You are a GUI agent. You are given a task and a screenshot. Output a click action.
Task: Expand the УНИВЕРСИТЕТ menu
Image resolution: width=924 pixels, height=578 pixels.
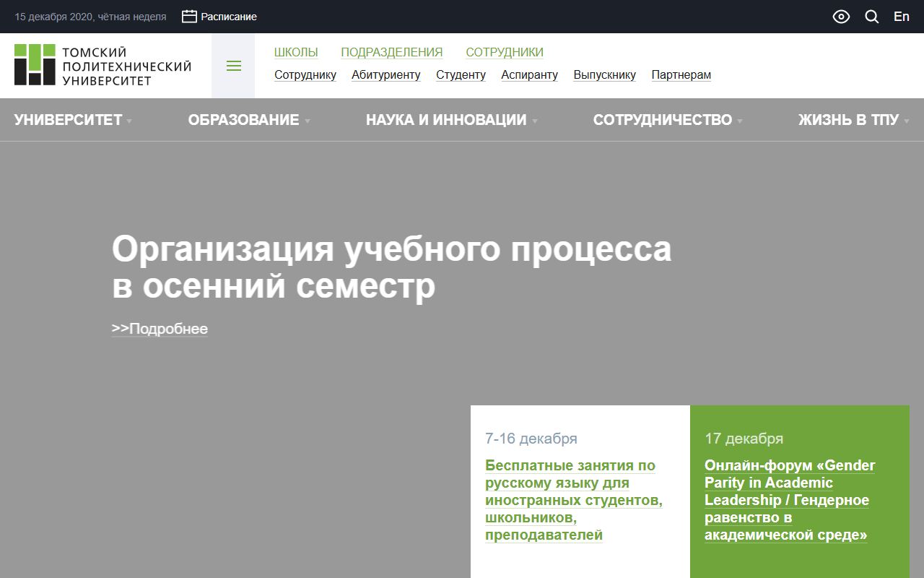pyautogui.click(x=73, y=120)
